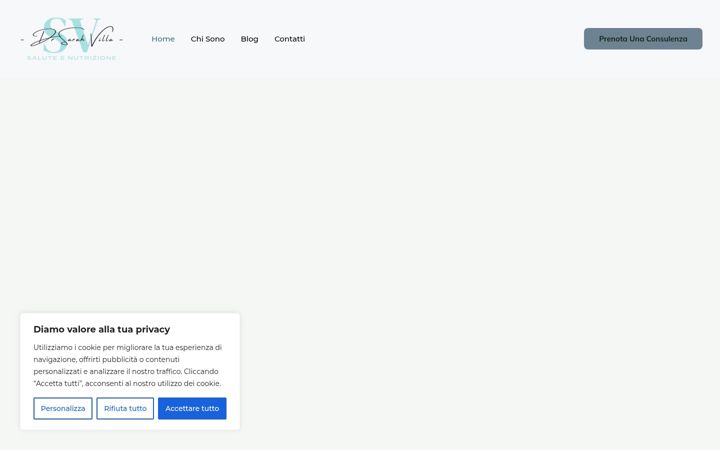Accept cookies with Accettare tutto
This screenshot has width=720, height=450.
[192, 408]
